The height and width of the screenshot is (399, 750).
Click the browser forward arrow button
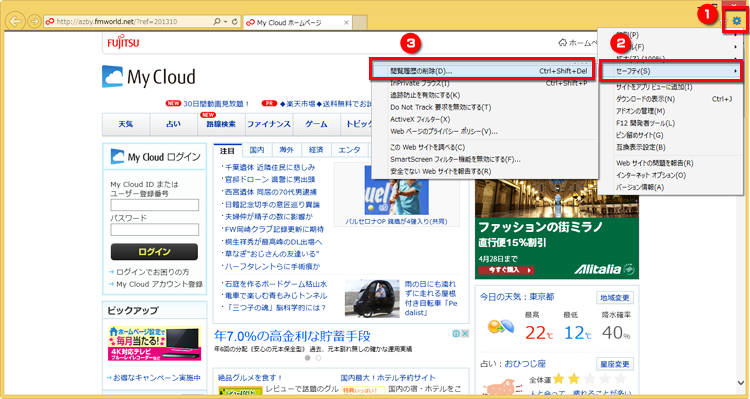pos(34,22)
